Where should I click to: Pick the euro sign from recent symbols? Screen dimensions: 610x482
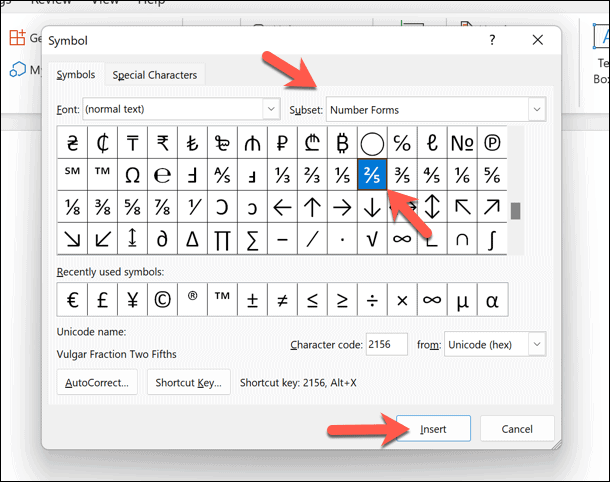(72, 300)
